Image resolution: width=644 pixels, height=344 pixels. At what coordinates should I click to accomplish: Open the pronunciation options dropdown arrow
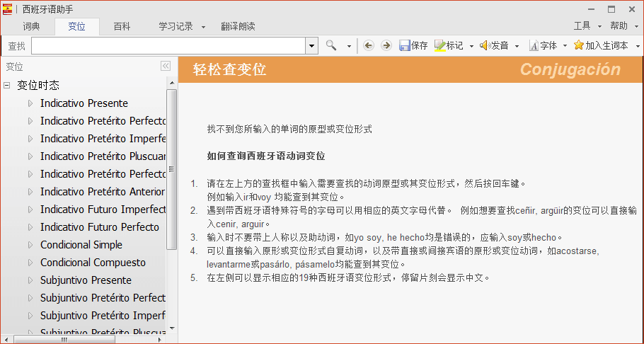point(517,46)
